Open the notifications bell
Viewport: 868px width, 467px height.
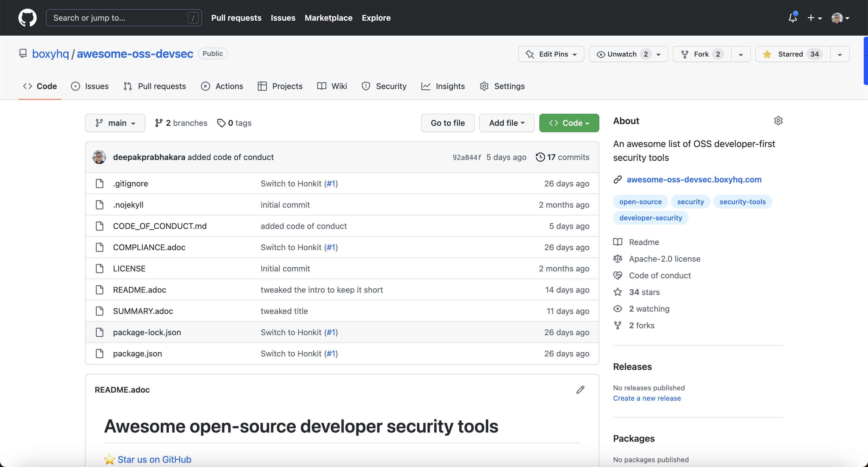pyautogui.click(x=793, y=18)
